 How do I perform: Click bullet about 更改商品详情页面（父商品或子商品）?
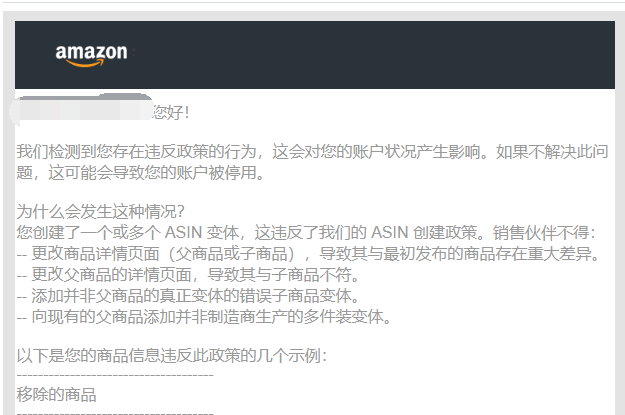click(x=309, y=254)
